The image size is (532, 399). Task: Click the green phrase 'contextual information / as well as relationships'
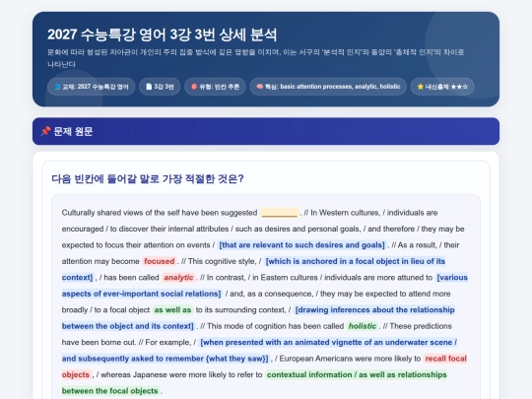click(x=357, y=374)
